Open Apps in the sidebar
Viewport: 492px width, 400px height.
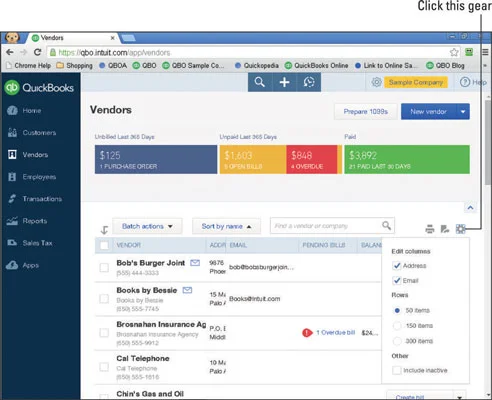[x=23, y=265]
